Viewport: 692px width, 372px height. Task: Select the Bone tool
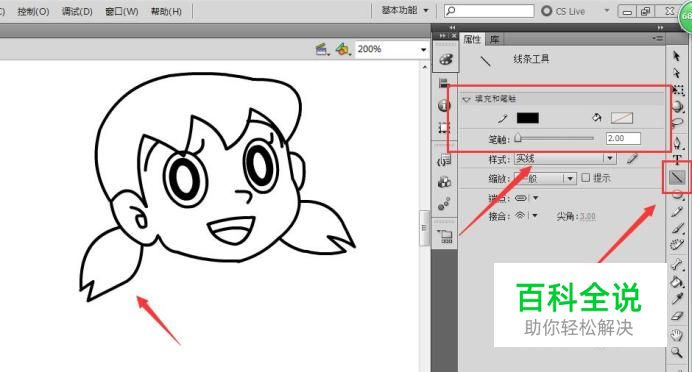(677, 264)
